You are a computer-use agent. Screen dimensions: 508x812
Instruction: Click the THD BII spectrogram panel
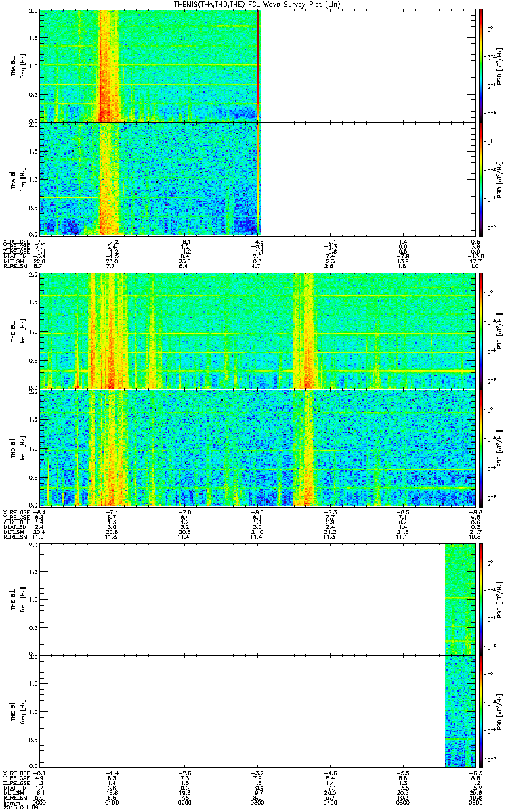[x=257, y=447]
